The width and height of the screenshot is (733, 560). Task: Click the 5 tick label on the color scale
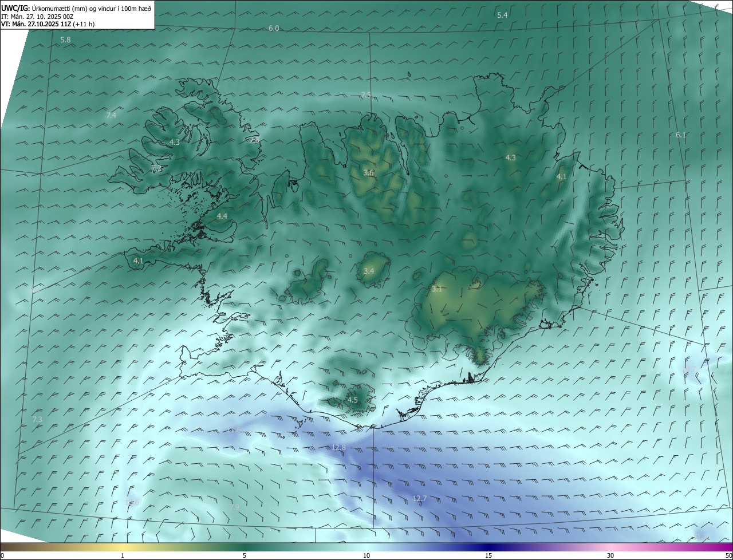[245, 555]
